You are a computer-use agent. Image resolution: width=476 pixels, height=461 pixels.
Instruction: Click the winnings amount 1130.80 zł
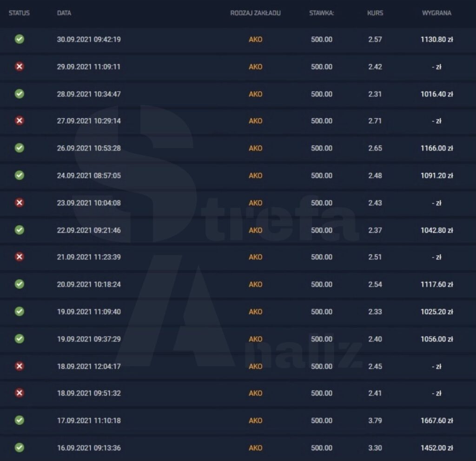click(437, 40)
